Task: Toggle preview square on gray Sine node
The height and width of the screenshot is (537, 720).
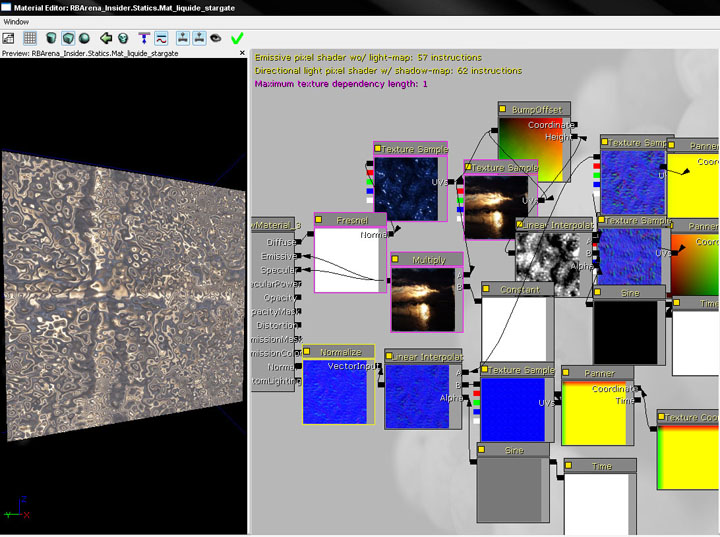Action: coord(481,449)
